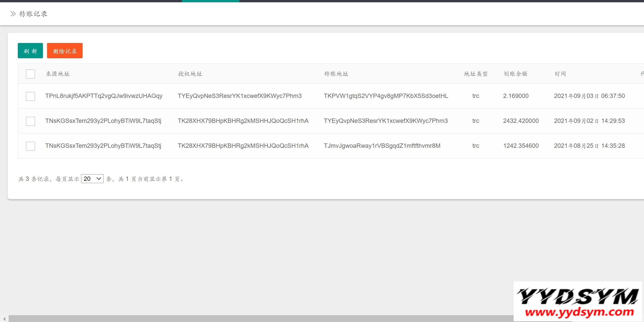The height and width of the screenshot is (322, 644).
Task: Click transfer address TKPVW1gtqS2VYP4gv8gMP7KbX5Sd3oetHL
Action: (386, 96)
